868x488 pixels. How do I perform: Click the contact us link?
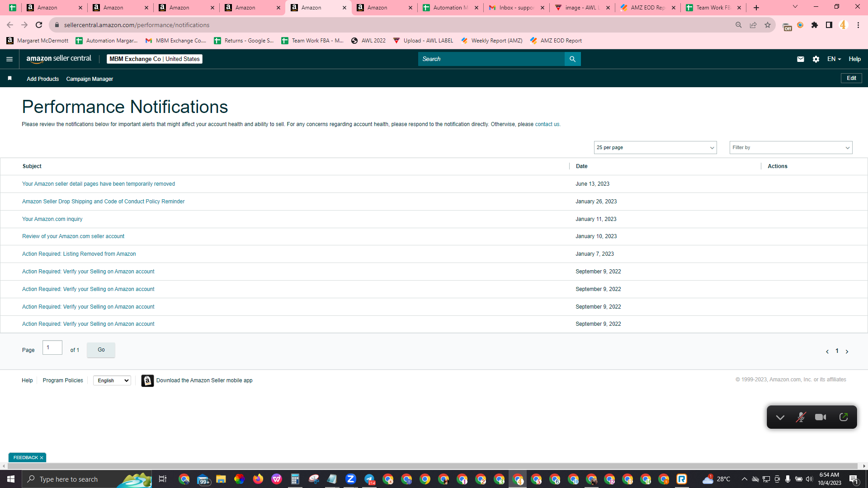click(x=547, y=124)
